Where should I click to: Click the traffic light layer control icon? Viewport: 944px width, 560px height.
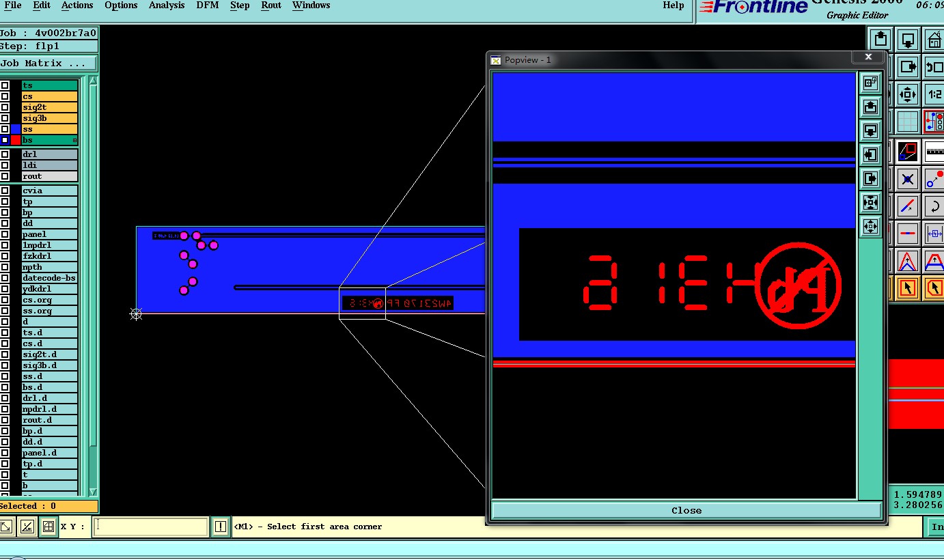pyautogui.click(x=934, y=122)
